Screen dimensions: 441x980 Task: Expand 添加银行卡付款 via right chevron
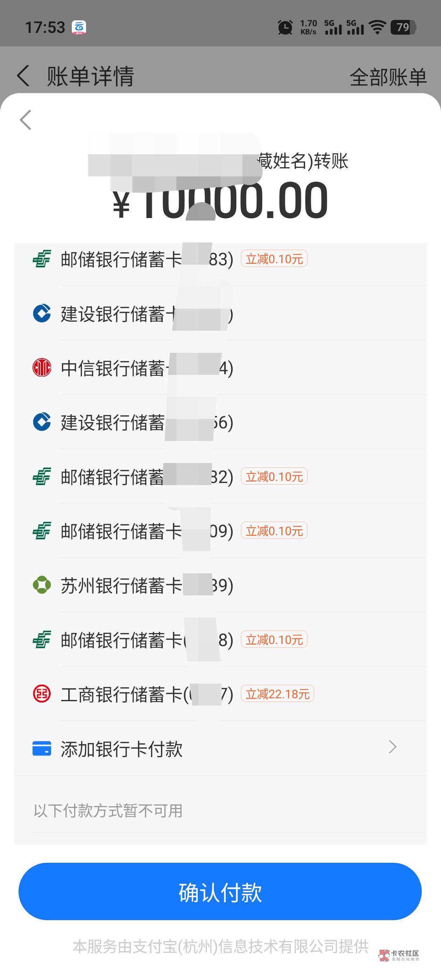click(393, 747)
